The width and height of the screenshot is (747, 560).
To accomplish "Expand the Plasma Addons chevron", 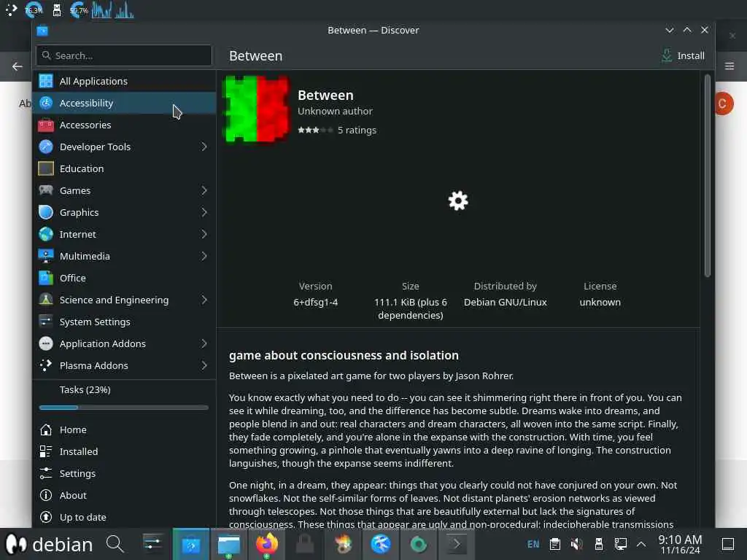I will click(x=204, y=366).
